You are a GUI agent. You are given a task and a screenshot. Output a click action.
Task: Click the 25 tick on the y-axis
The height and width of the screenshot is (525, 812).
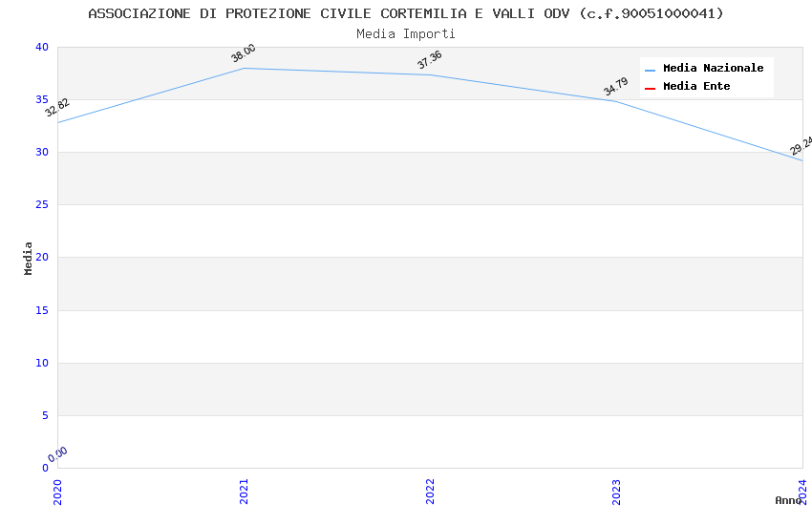pos(42,204)
